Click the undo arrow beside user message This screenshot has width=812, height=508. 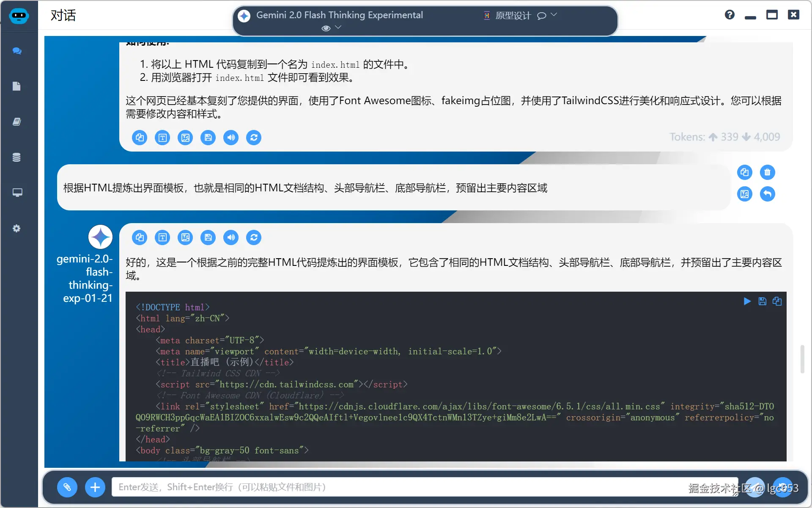pos(767,194)
